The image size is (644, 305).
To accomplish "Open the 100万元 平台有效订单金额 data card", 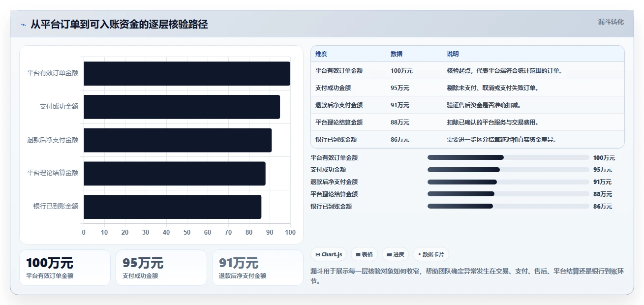I will click(x=65, y=268).
